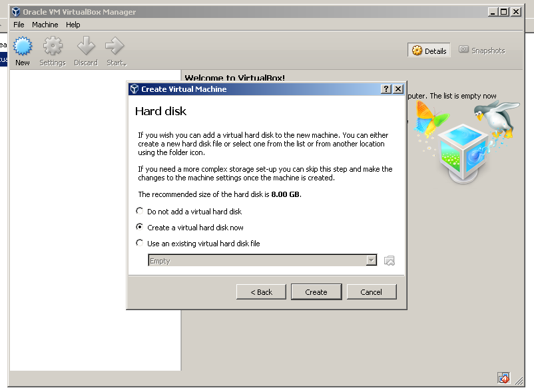The height and width of the screenshot is (392, 534).
Task: Switch to the Details view
Action: 429,51
